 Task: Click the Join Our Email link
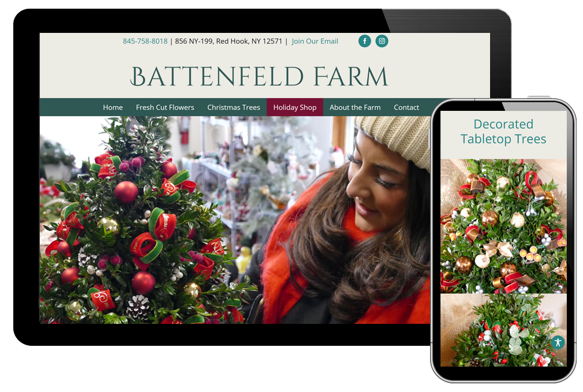tap(315, 42)
